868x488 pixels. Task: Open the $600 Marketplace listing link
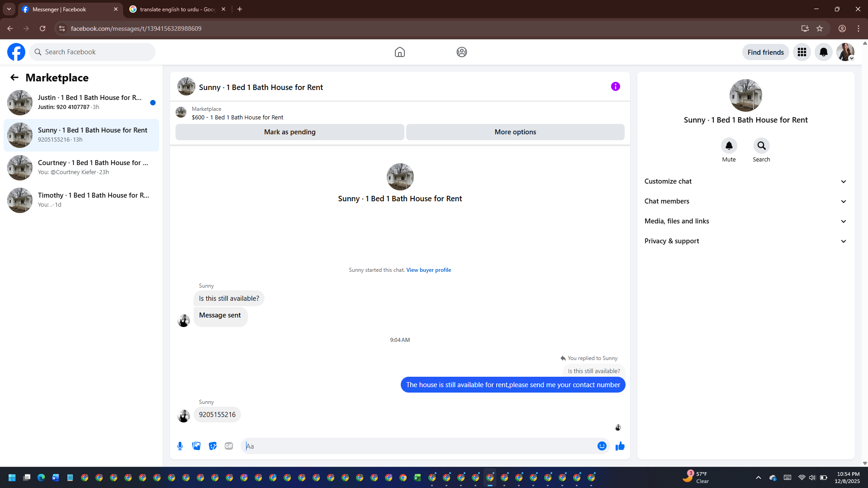237,117
